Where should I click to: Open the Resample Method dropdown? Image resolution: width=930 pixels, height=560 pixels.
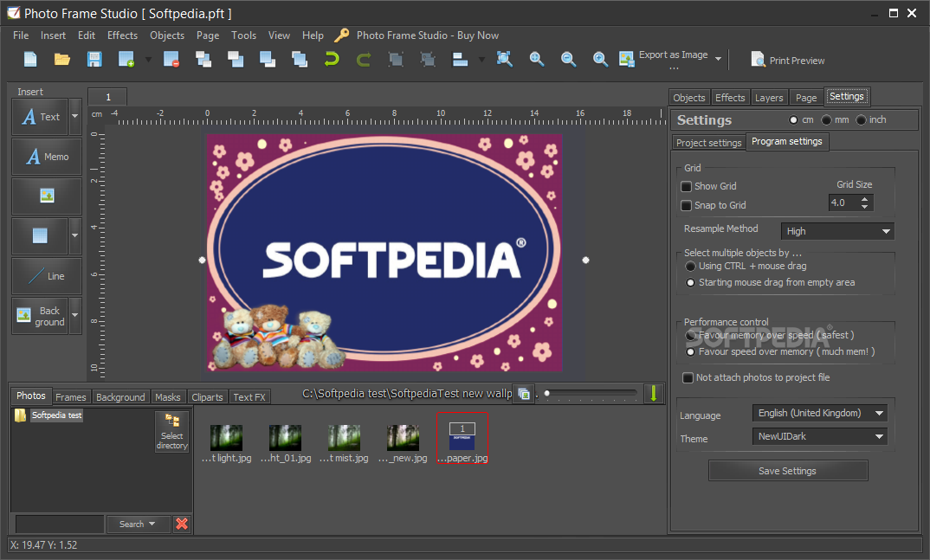pyautogui.click(x=837, y=232)
